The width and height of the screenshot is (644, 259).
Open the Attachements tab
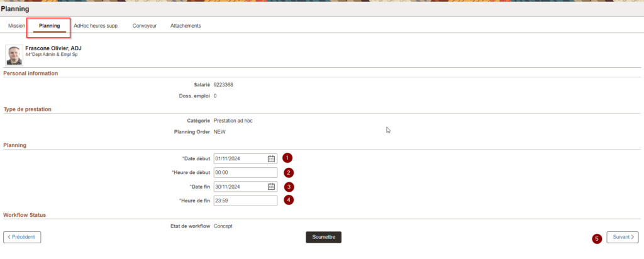(x=186, y=26)
